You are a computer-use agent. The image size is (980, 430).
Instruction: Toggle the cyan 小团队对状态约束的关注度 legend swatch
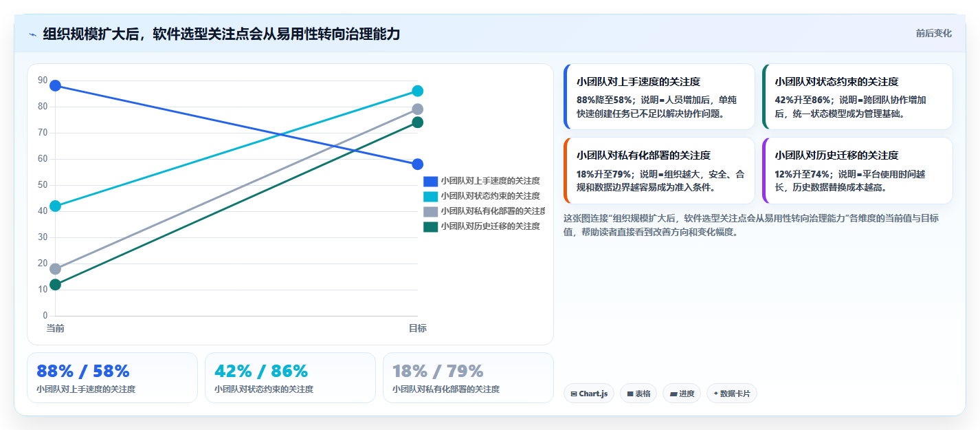click(x=430, y=196)
